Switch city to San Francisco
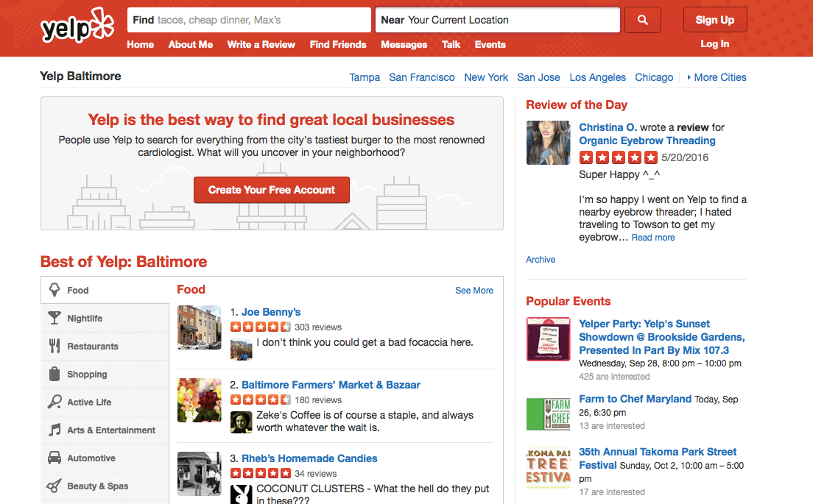 click(421, 77)
